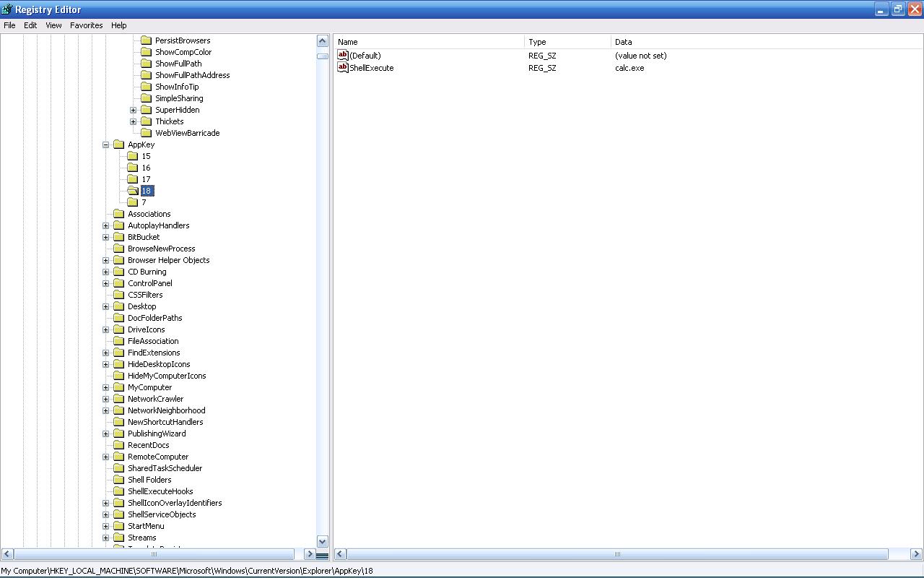Open the File menu
Viewport: 924px width, 578px height.
[x=9, y=25]
